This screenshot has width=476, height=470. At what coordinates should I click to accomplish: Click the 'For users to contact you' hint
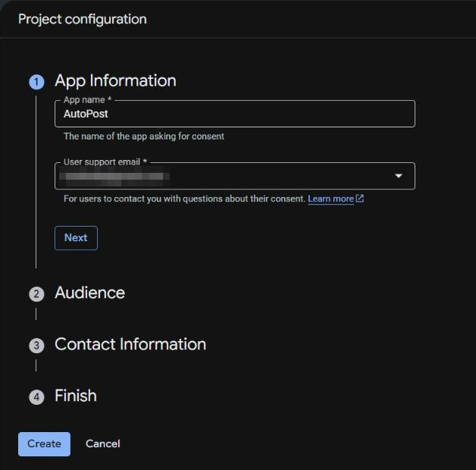(184, 199)
